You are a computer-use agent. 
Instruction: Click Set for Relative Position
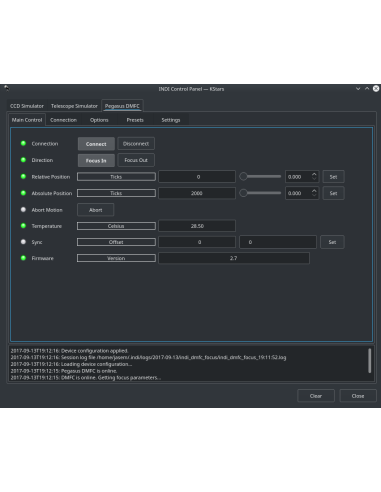[x=333, y=177]
